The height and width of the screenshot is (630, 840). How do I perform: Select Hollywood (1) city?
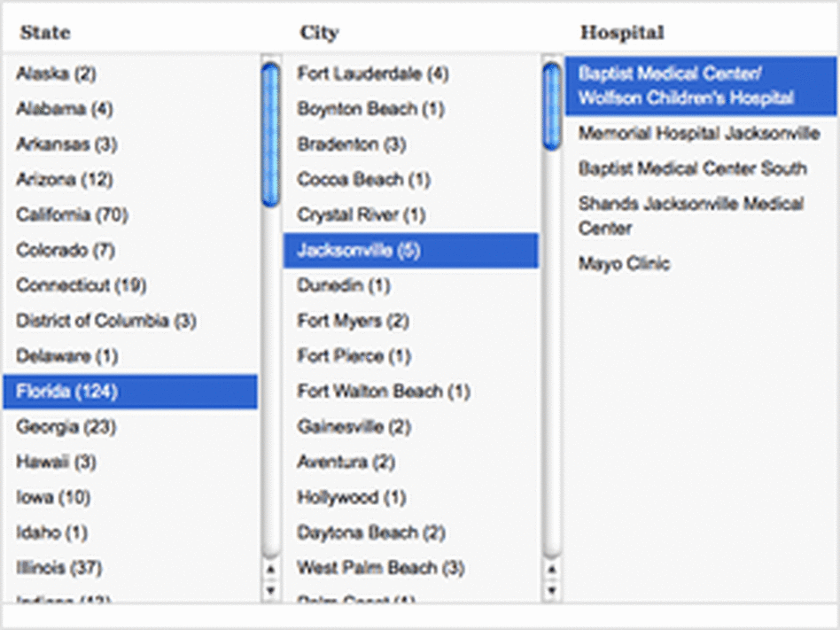point(411,498)
